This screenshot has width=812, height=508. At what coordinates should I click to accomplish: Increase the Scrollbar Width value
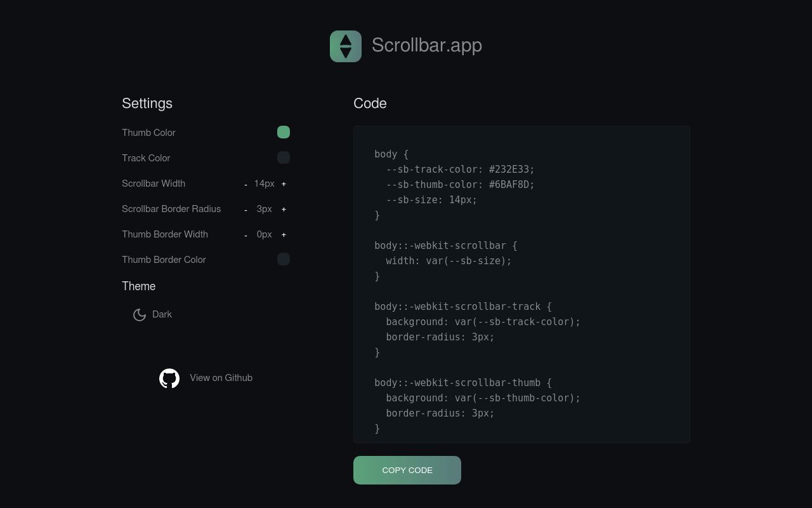[284, 184]
